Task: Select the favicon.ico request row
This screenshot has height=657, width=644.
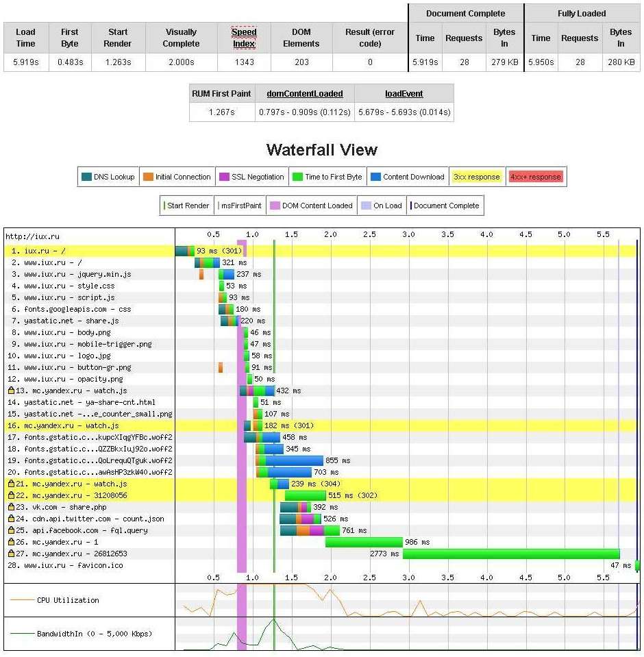Action: click(321, 565)
